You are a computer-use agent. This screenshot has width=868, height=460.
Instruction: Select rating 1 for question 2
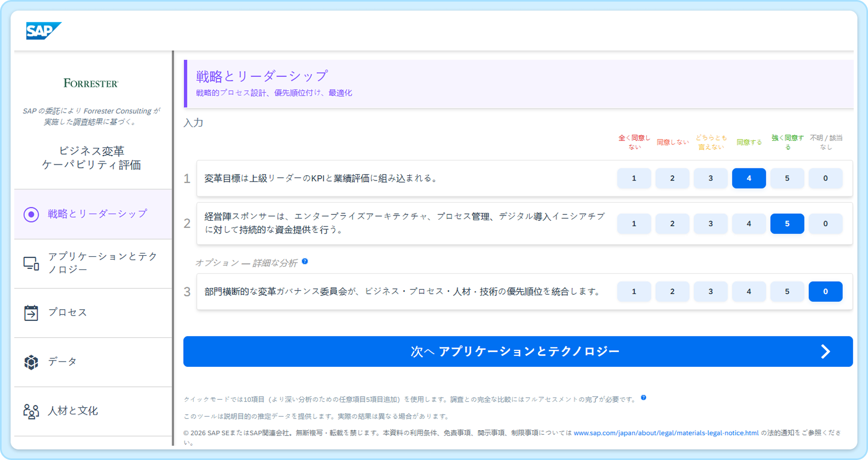[x=634, y=224]
